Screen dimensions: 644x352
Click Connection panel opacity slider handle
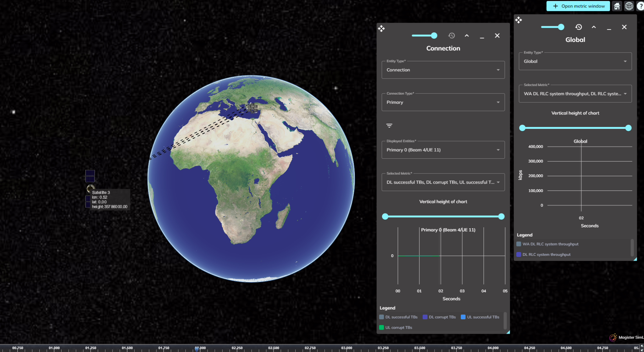pyautogui.click(x=434, y=36)
